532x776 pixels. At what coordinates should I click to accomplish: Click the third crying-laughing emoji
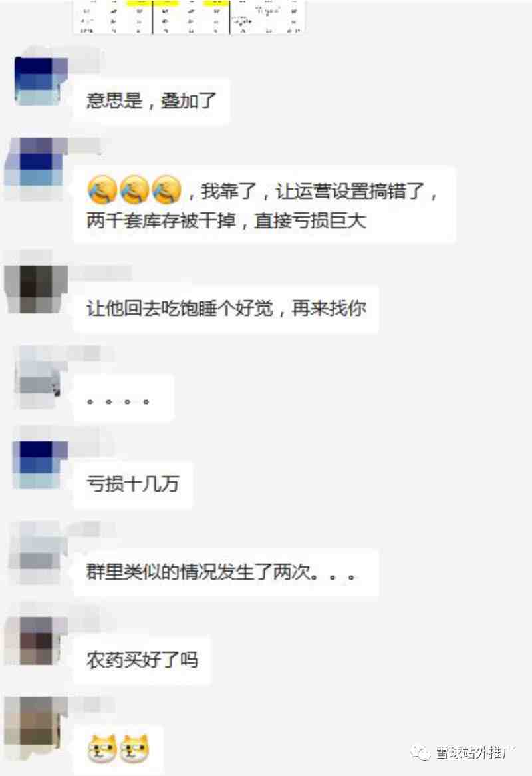click(166, 190)
